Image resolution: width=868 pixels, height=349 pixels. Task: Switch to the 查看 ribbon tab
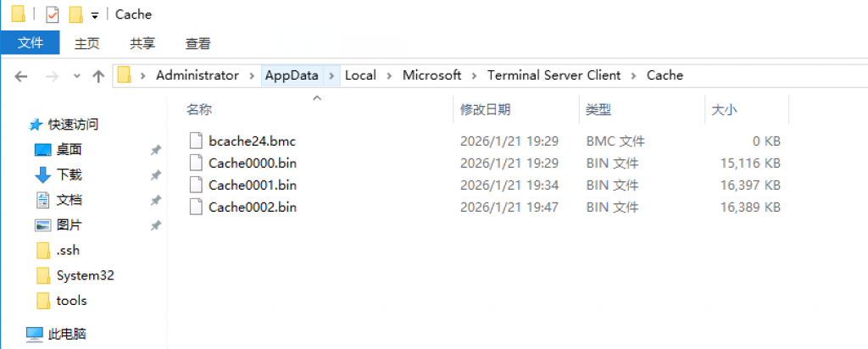(x=198, y=43)
